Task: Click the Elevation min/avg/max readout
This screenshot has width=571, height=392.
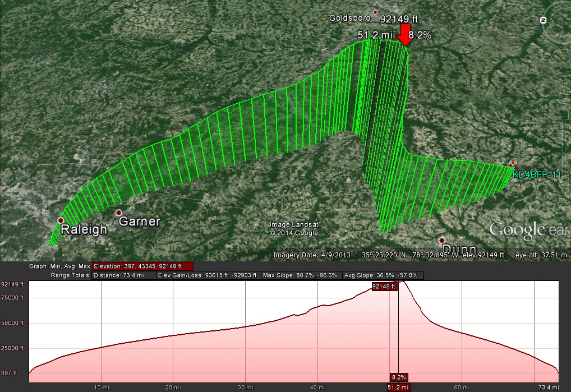Action: tap(143, 266)
